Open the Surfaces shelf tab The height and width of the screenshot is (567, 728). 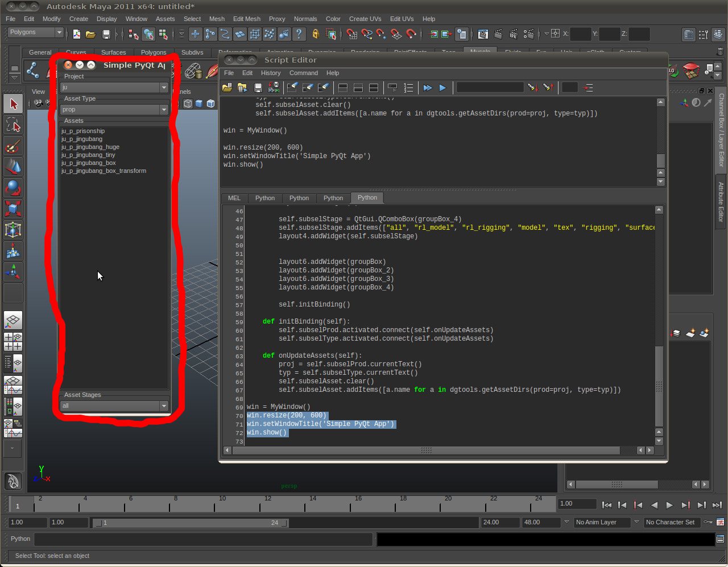pos(114,52)
